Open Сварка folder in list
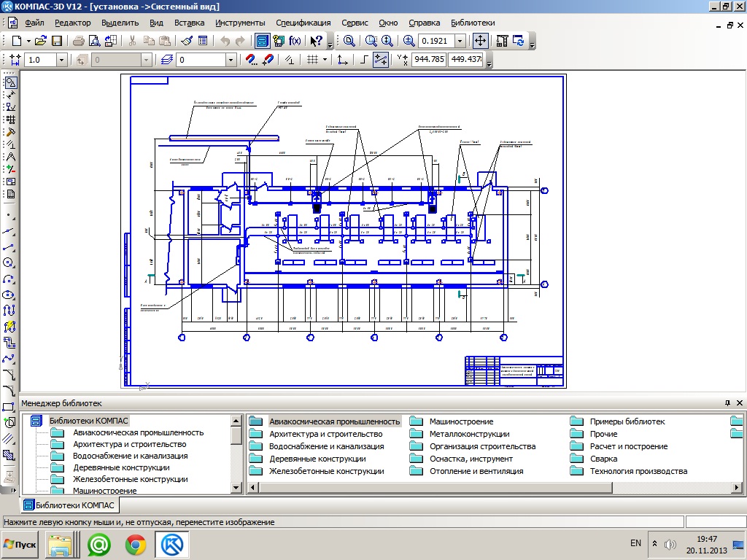Screen dimensions: 747x560 click(x=603, y=459)
